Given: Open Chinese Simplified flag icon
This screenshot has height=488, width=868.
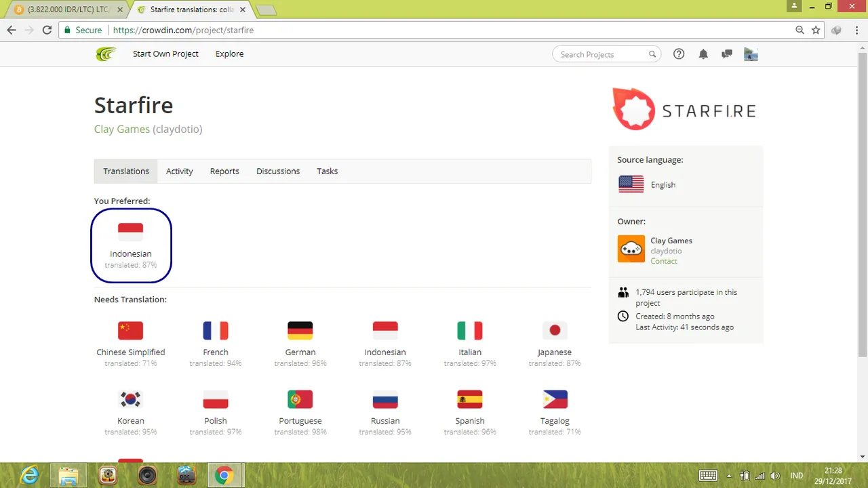Looking at the screenshot, I should tap(130, 330).
